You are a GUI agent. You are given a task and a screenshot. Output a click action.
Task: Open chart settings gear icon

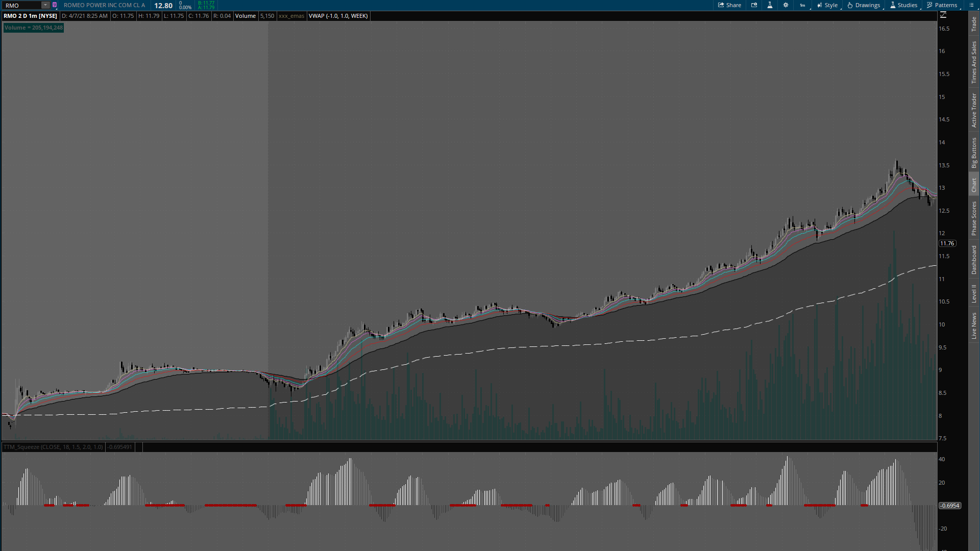pyautogui.click(x=786, y=5)
